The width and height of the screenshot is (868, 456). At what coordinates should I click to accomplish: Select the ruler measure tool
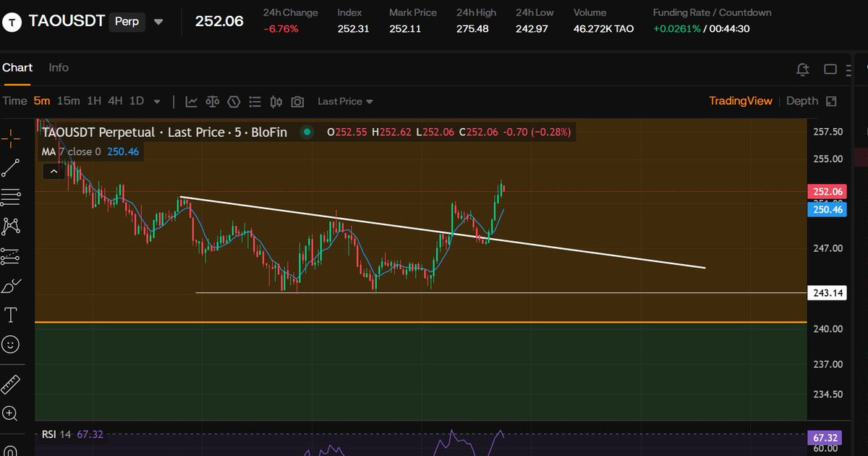click(x=10, y=384)
